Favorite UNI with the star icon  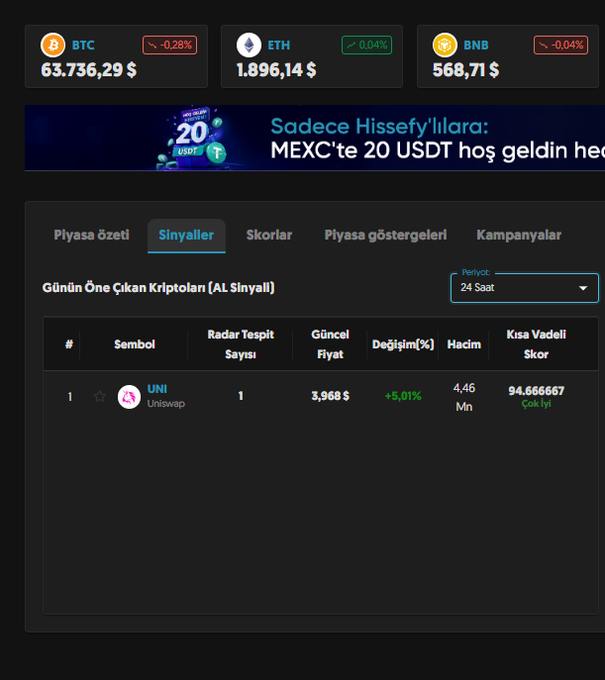pos(100,396)
